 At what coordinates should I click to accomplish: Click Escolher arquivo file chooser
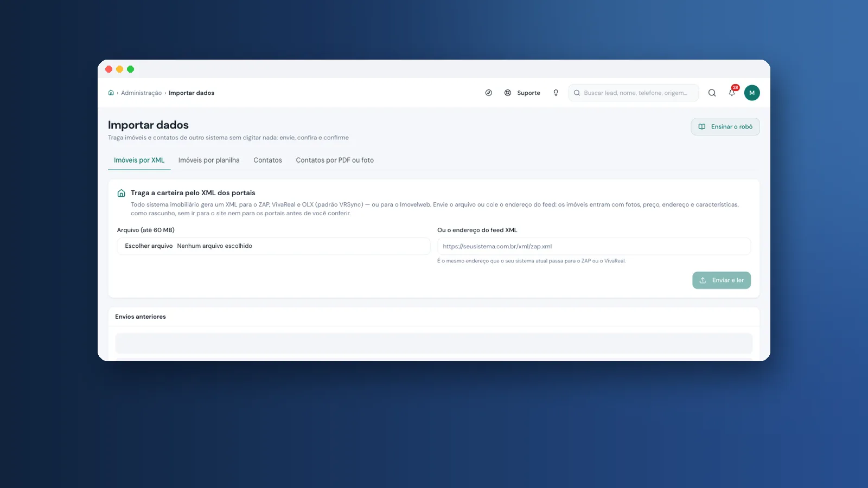click(x=149, y=246)
